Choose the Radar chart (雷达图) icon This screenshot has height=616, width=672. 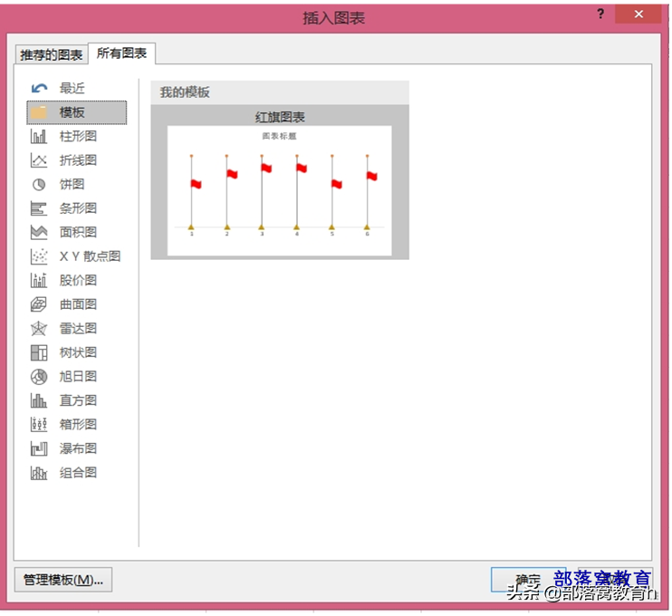39,328
